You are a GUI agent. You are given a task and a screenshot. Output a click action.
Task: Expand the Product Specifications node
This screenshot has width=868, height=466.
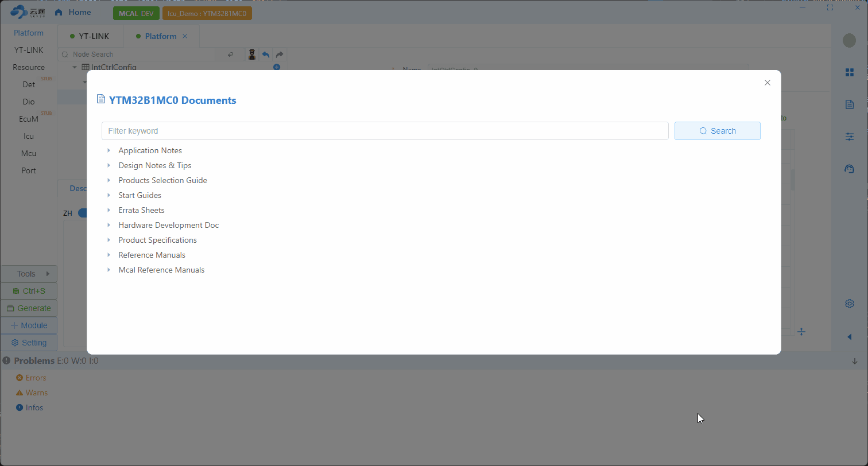108,240
